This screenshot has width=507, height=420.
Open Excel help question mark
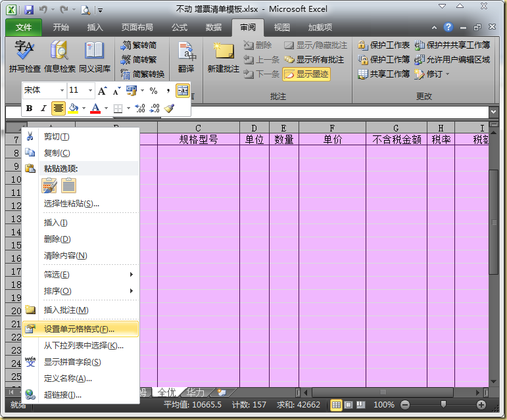[x=448, y=27]
